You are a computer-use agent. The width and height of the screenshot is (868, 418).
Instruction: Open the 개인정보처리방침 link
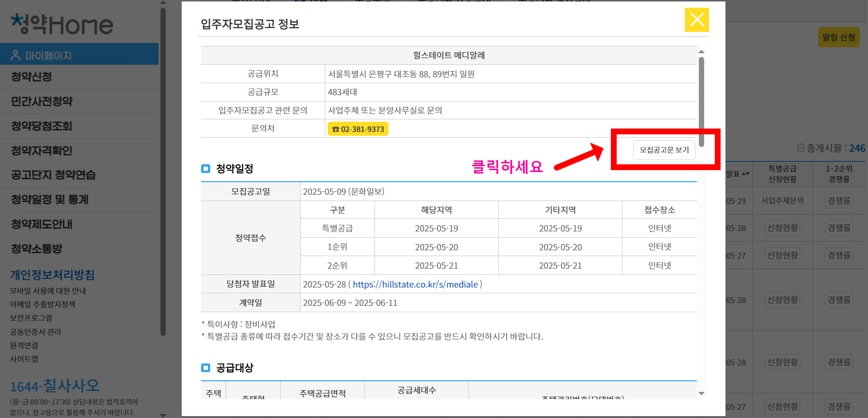tap(52, 274)
